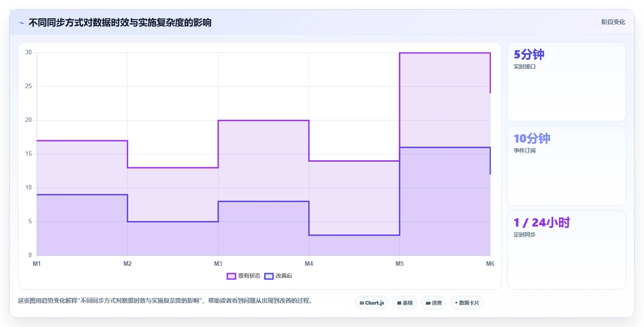Open the 10分钟 事件订阅 card
Image resolution: width=644 pixels, height=327 pixels.
[566, 166]
